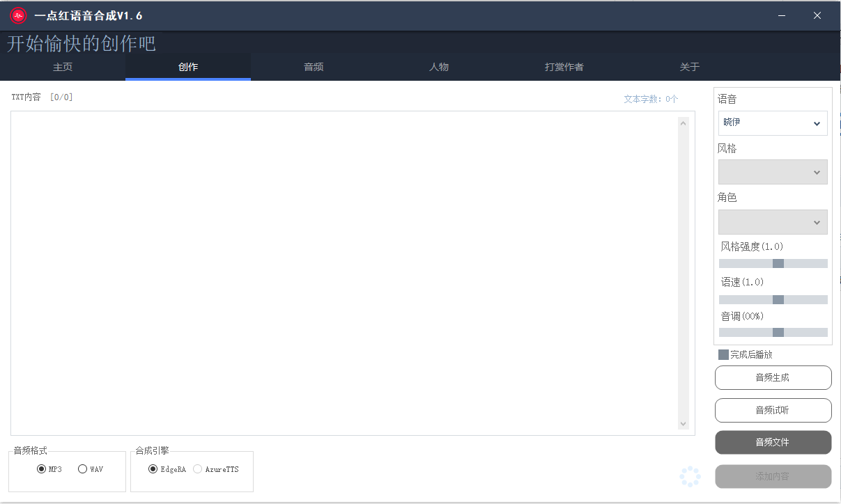Click the 音频生成 button
Viewport: 841px width, 504px height.
pos(773,377)
